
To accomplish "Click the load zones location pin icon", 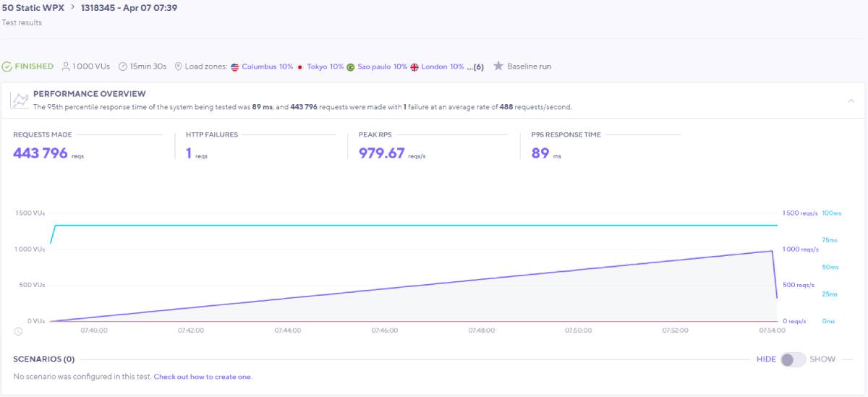I will tap(178, 67).
